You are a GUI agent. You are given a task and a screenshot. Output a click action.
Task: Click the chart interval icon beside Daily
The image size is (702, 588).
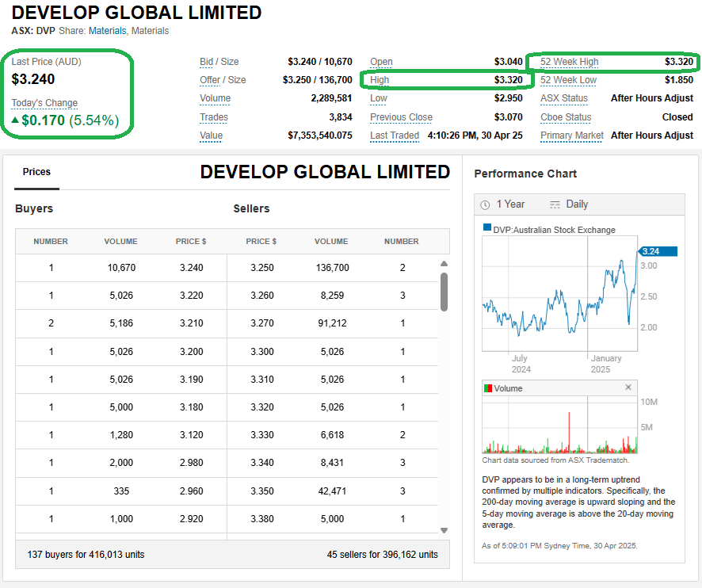coord(555,204)
